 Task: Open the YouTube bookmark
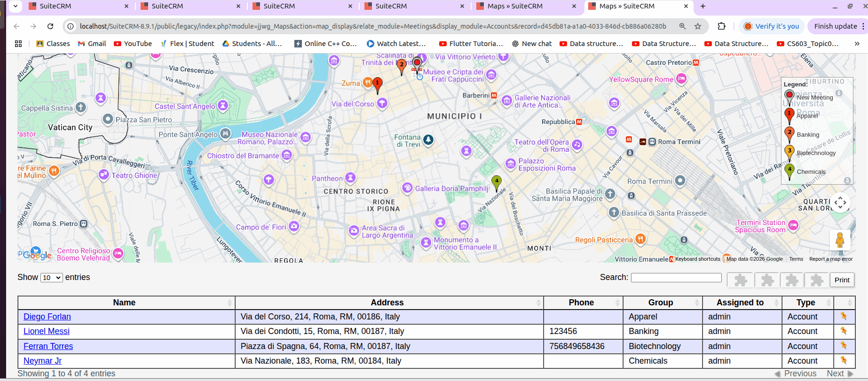click(x=133, y=44)
